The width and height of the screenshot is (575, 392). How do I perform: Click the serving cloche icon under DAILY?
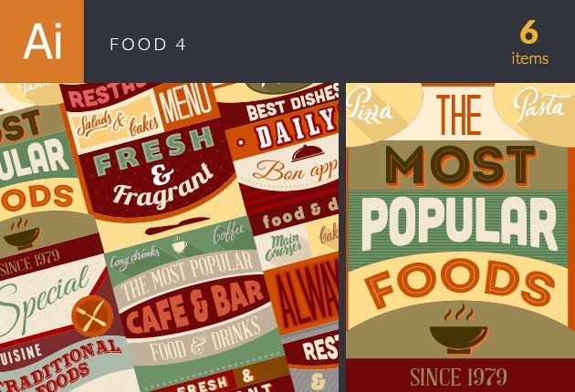click(308, 153)
